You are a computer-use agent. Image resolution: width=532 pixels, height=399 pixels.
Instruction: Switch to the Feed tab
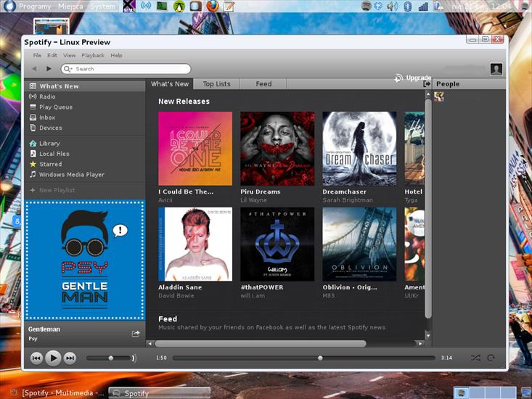(x=263, y=84)
